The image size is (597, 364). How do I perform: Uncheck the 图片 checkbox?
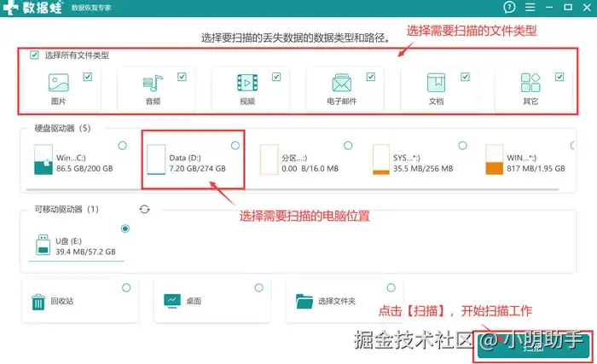coord(88,77)
